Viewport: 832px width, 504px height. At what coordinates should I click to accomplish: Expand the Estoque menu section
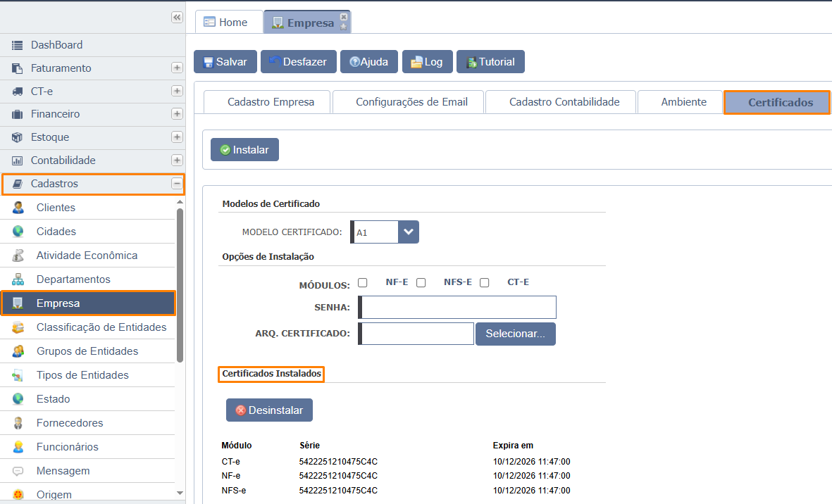coord(178,137)
